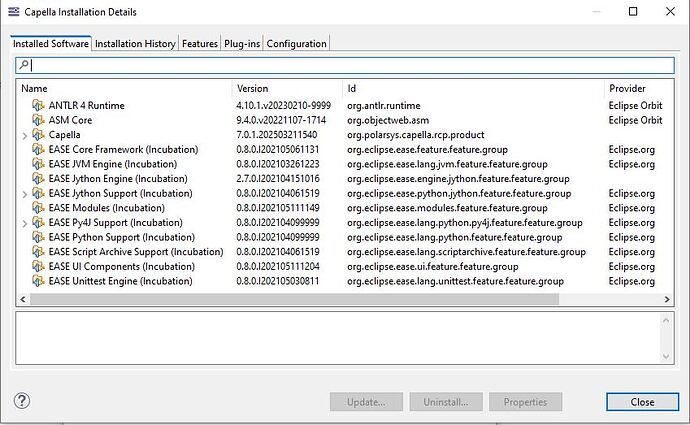The height and width of the screenshot is (425, 690).
Task: Click the Capella product icon
Action: point(38,135)
